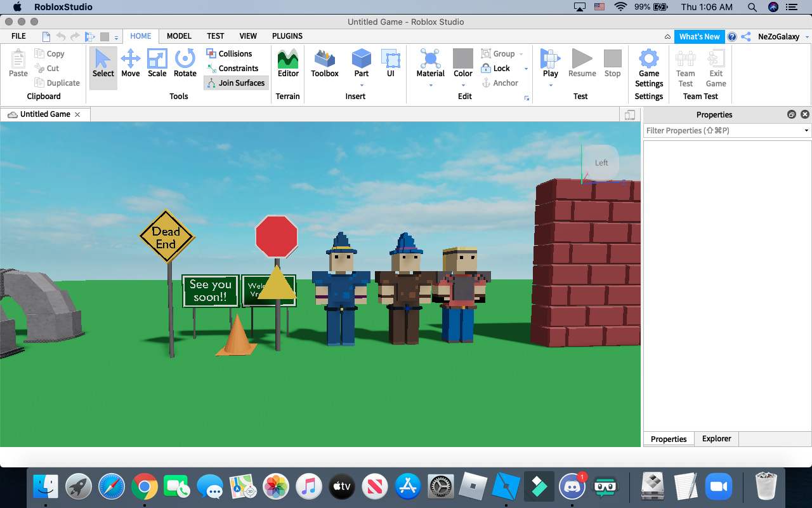Switch to the MODEL ribbon tab
Image resolution: width=812 pixels, height=508 pixels.
click(178, 36)
